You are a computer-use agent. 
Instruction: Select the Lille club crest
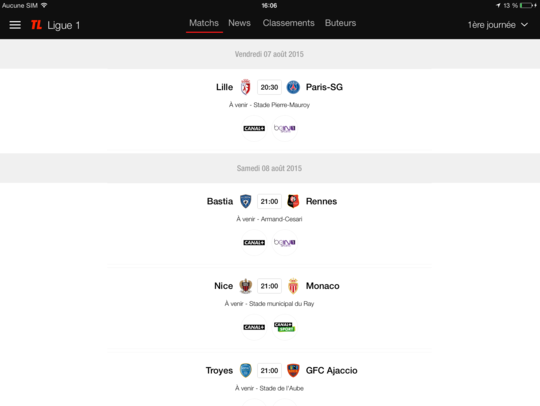coord(245,87)
